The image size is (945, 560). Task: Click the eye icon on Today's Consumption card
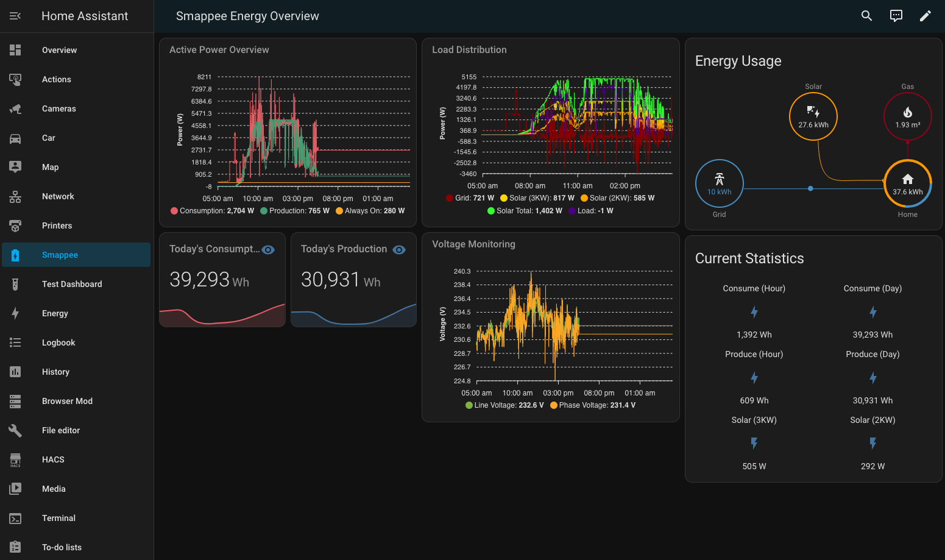268,250
